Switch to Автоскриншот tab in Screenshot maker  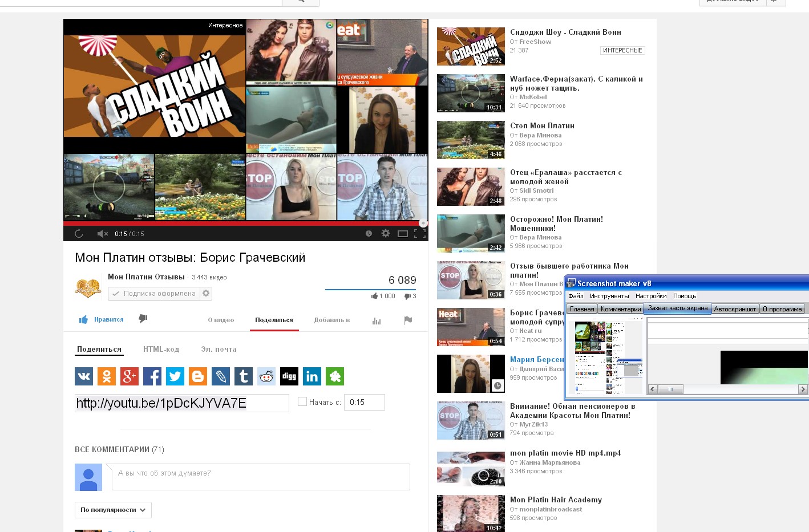(735, 309)
